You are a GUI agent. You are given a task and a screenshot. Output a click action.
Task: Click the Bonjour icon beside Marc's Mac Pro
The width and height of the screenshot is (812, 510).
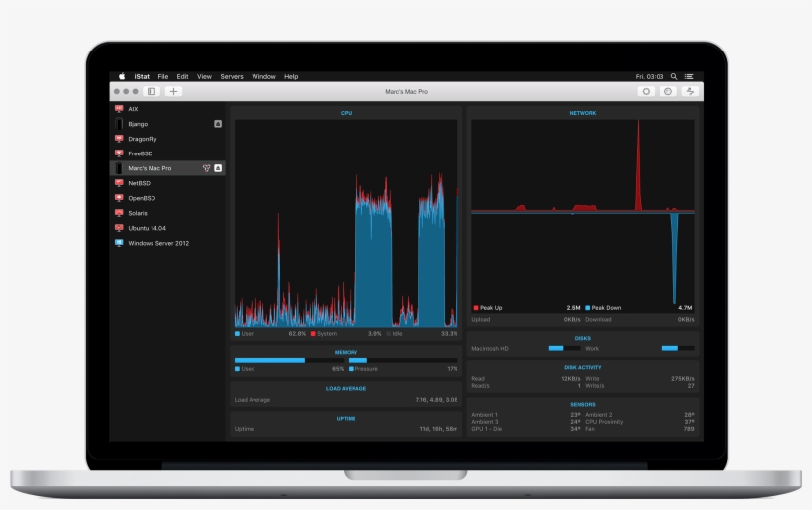pyautogui.click(x=206, y=168)
